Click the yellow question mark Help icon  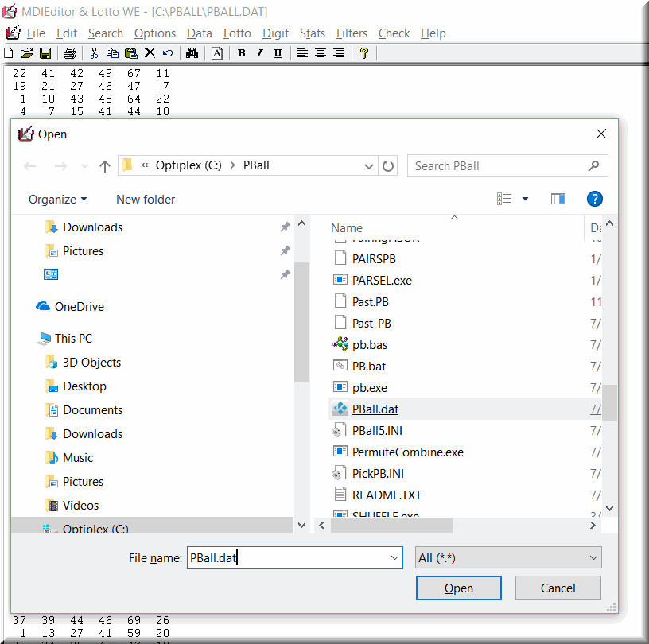tap(363, 53)
